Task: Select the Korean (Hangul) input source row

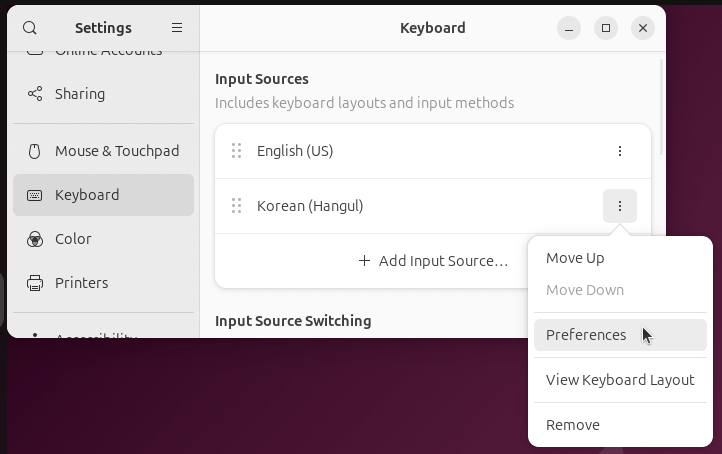Action: click(433, 206)
